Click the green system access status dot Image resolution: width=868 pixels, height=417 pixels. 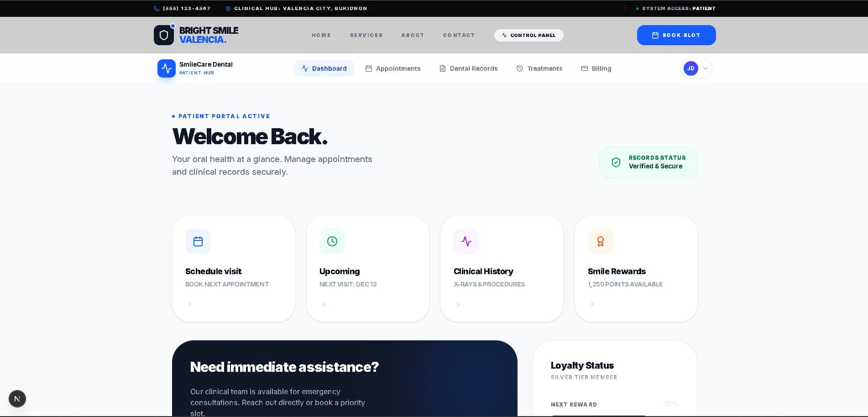(x=638, y=9)
